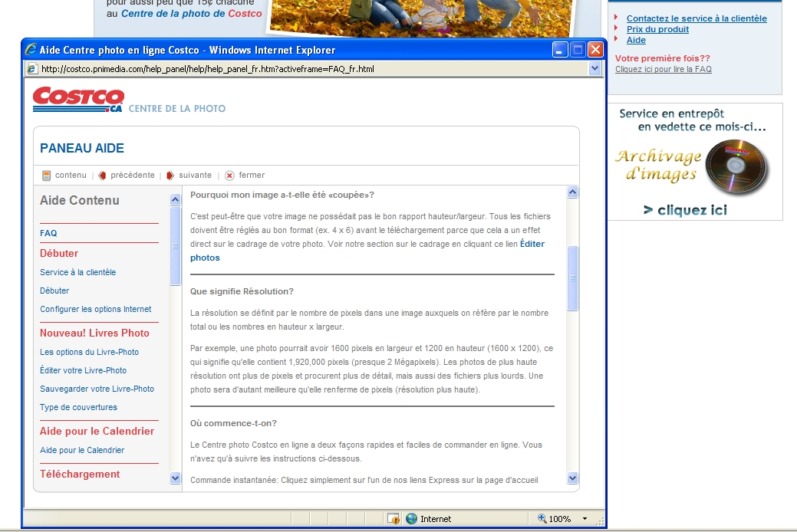Click the 100% zoom level text
Image resolution: width=797 pixels, height=532 pixels.
tap(560, 519)
